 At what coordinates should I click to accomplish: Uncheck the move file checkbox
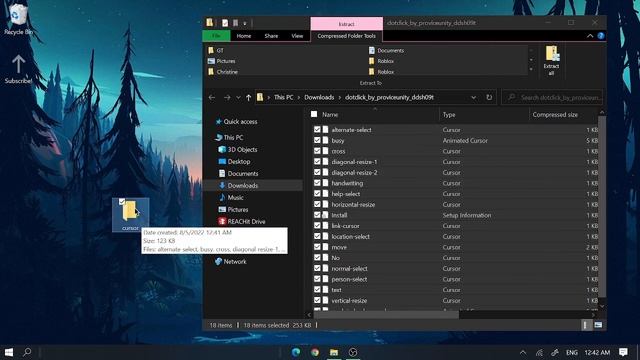tap(317, 247)
